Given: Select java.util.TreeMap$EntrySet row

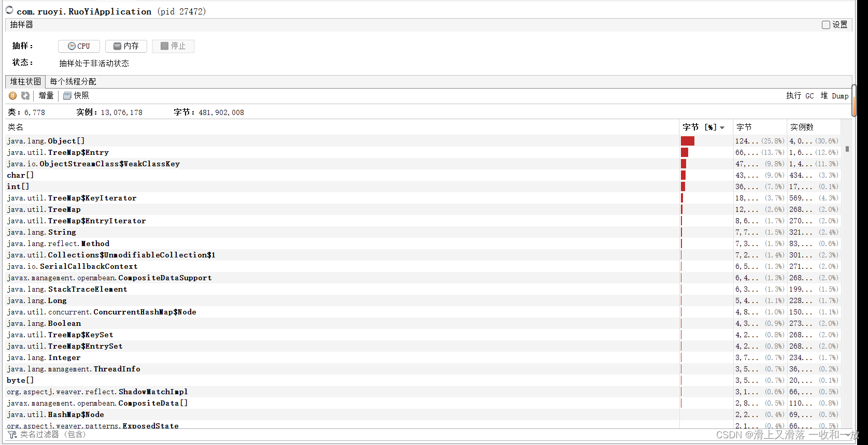Looking at the screenshot, I should pos(423,346).
